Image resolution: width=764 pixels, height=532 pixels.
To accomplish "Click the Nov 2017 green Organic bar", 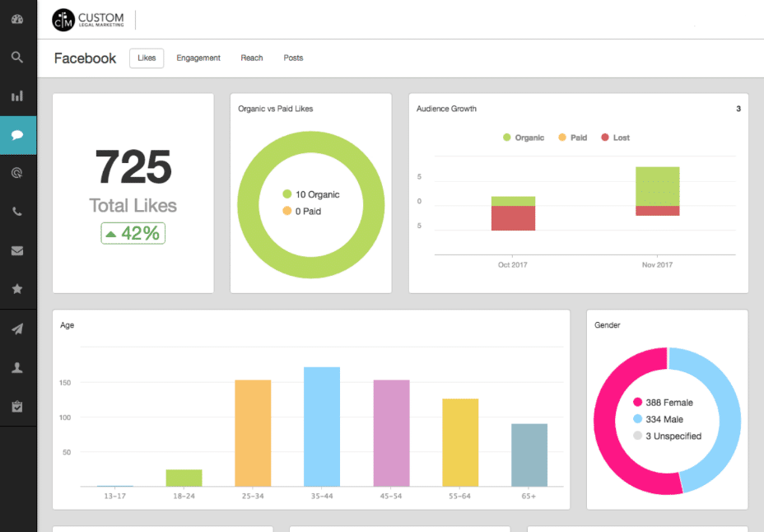I will pos(657,187).
